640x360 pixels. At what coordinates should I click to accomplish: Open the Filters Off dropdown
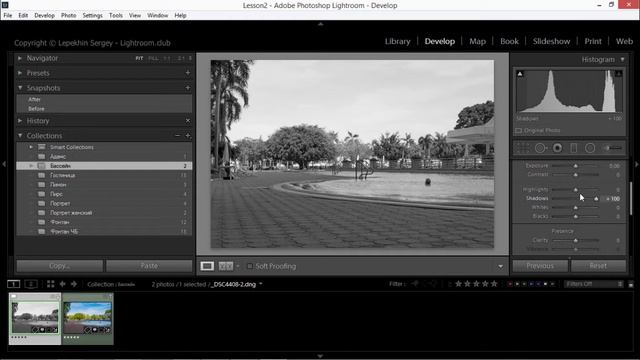point(594,284)
